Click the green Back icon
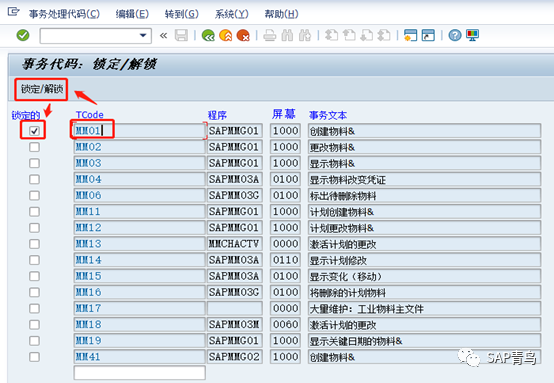This screenshot has height=383, width=554. [208, 35]
